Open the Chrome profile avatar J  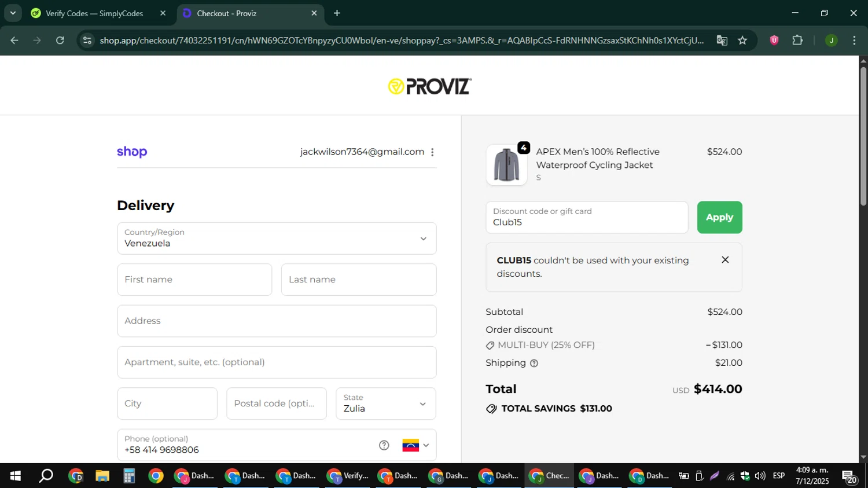click(x=832, y=41)
